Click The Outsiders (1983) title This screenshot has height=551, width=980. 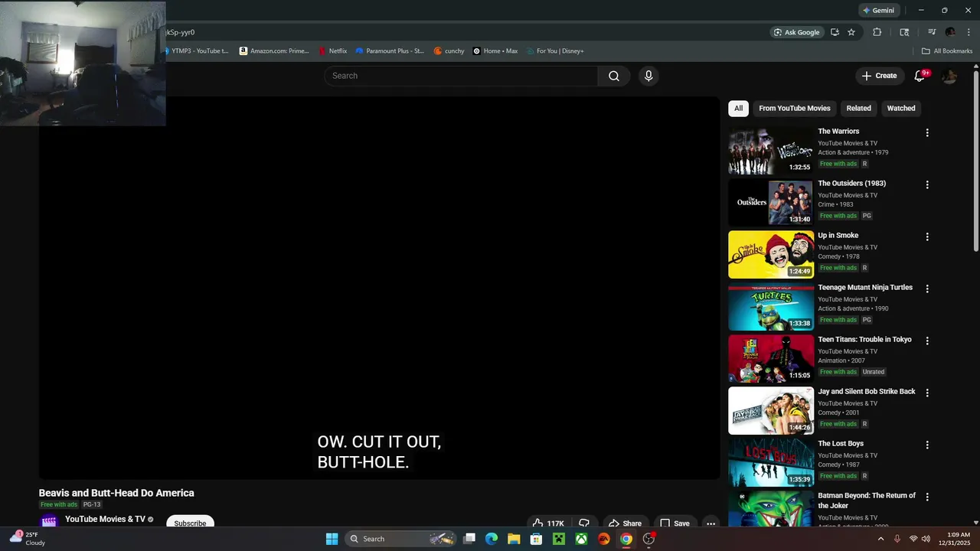pos(851,184)
